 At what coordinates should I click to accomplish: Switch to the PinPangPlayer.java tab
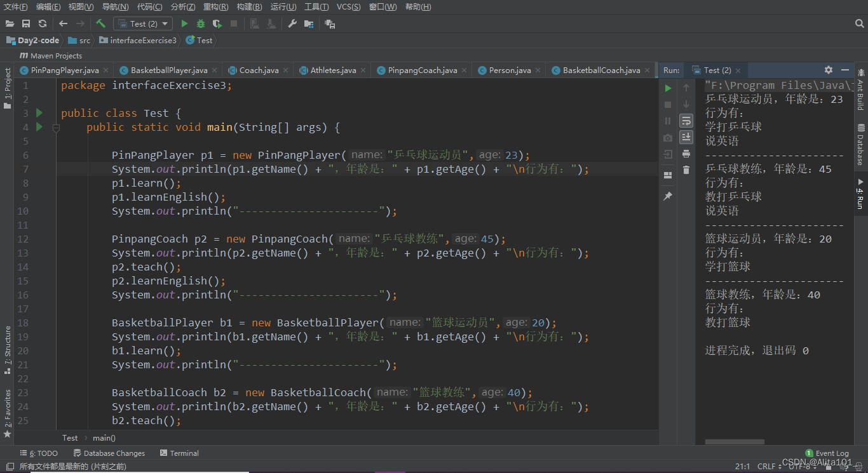(65, 70)
